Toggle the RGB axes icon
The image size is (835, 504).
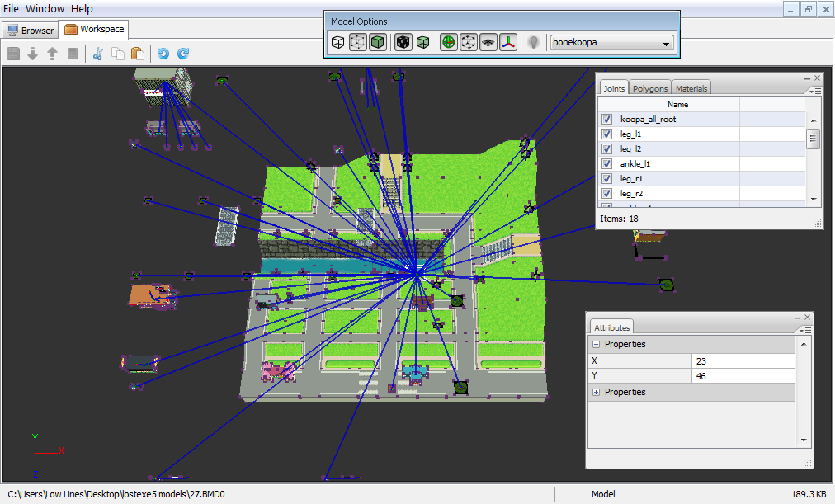(x=508, y=42)
